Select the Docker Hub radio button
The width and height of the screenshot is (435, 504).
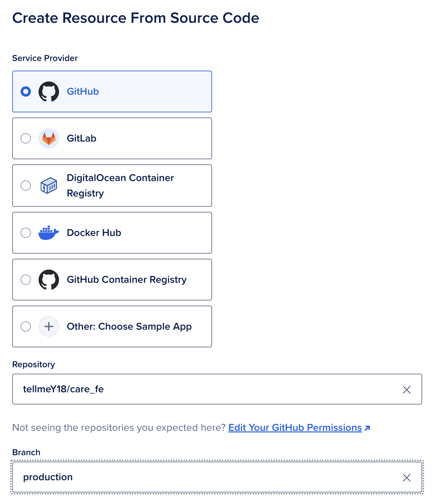click(26, 233)
